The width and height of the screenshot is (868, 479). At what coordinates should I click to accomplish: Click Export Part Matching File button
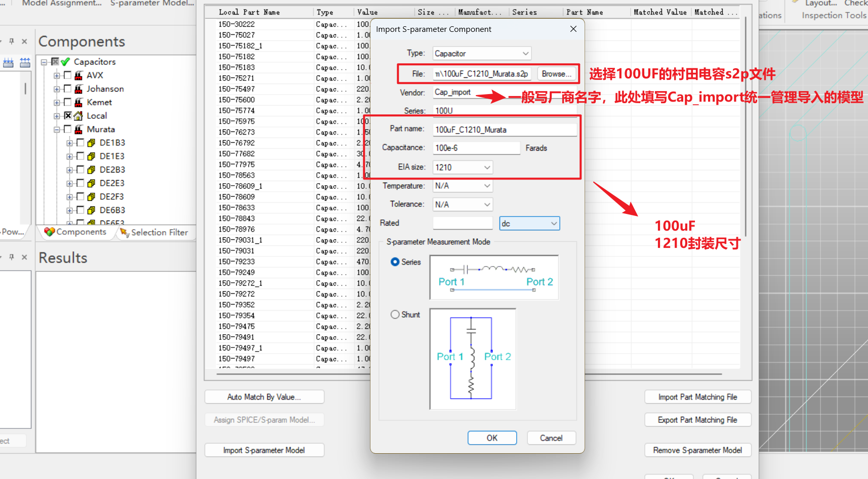click(697, 420)
